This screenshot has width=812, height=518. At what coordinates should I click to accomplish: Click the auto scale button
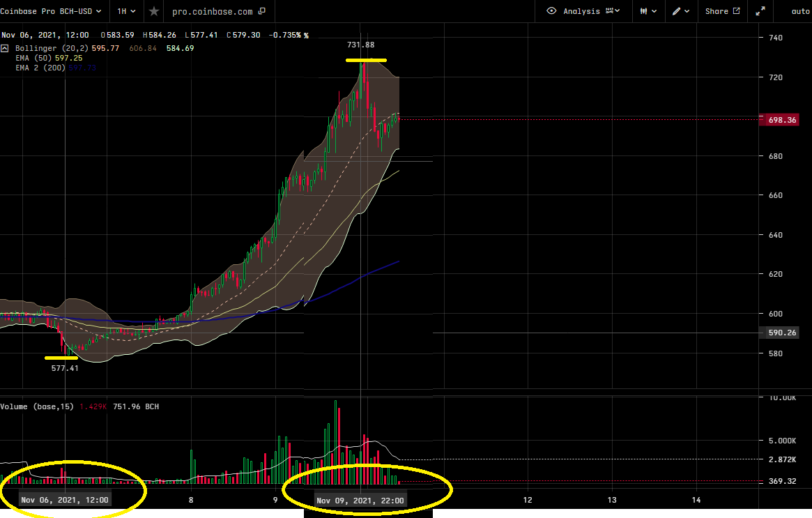tap(801, 11)
